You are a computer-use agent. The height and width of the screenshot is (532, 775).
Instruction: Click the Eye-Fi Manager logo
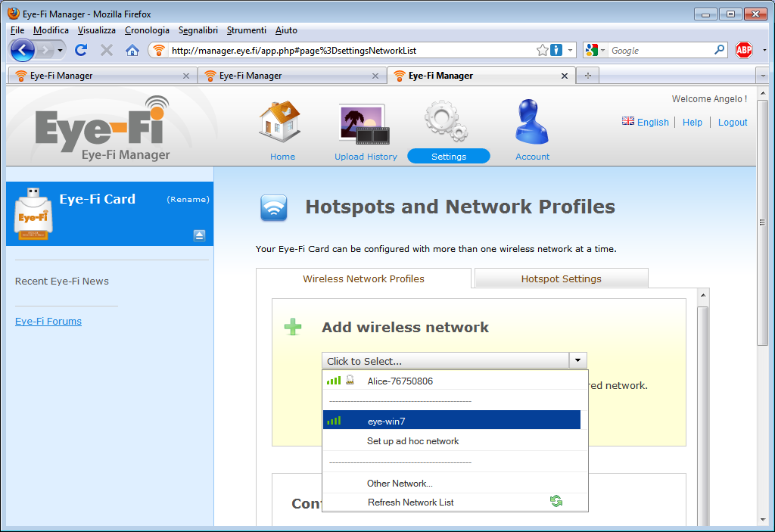pos(103,128)
